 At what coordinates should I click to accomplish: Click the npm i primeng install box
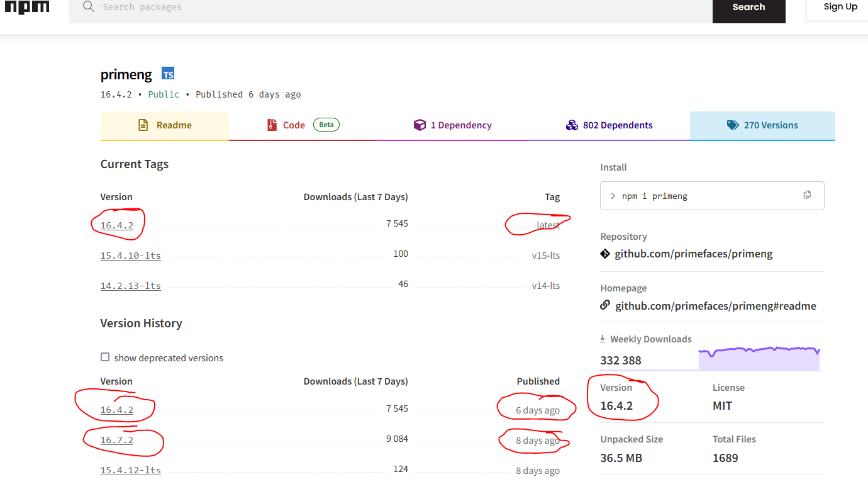click(x=712, y=196)
